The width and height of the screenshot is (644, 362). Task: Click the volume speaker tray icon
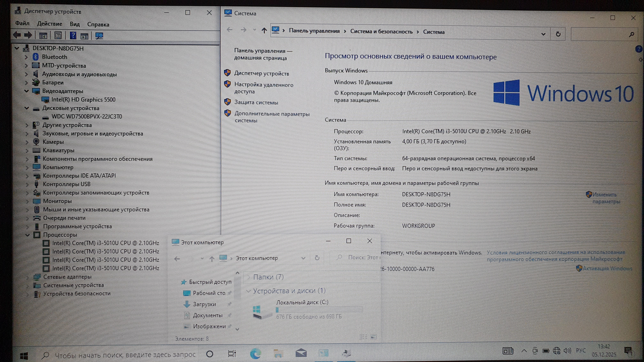tap(567, 351)
